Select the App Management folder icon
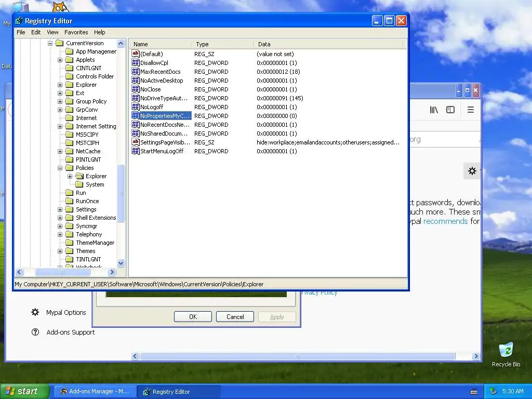The height and width of the screenshot is (399, 532). [70, 51]
